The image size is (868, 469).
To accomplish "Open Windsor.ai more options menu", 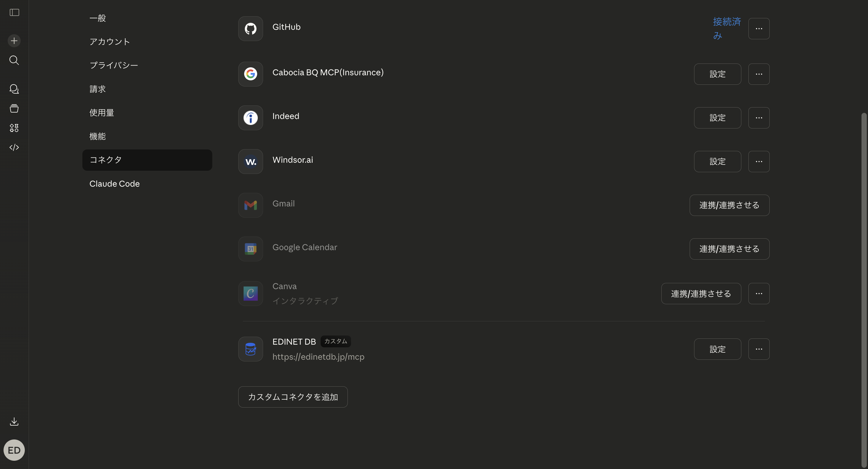I will click(758, 162).
